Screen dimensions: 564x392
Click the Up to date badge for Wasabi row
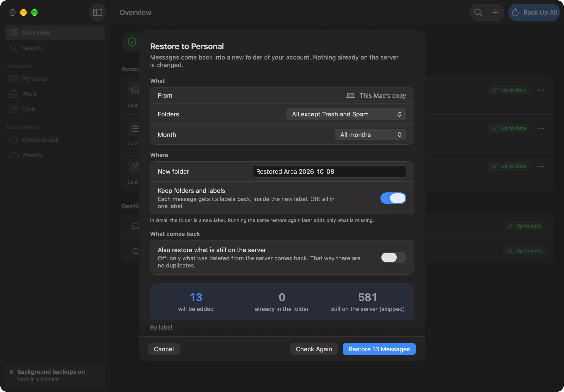coord(524,251)
